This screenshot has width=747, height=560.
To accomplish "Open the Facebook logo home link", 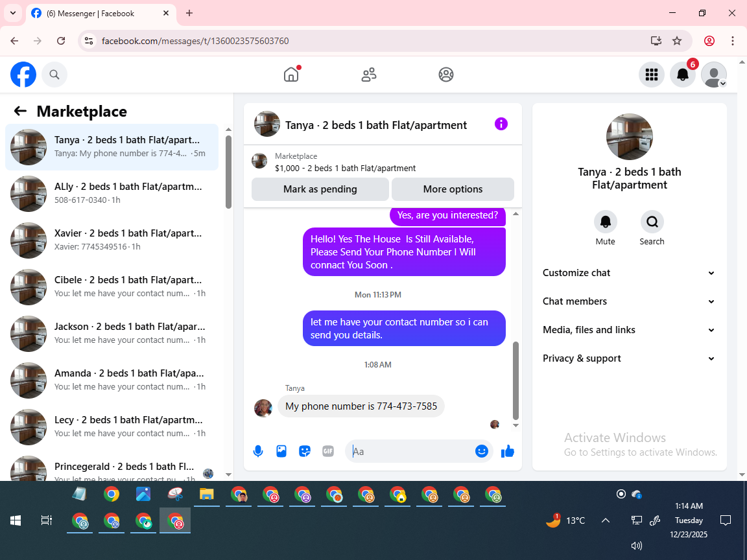I will click(23, 75).
